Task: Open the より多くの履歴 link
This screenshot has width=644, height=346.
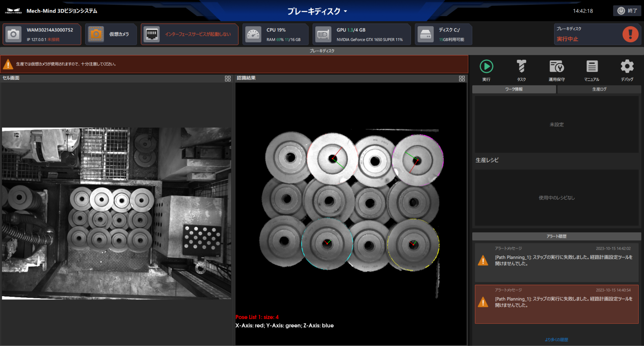Action: pyautogui.click(x=556, y=340)
